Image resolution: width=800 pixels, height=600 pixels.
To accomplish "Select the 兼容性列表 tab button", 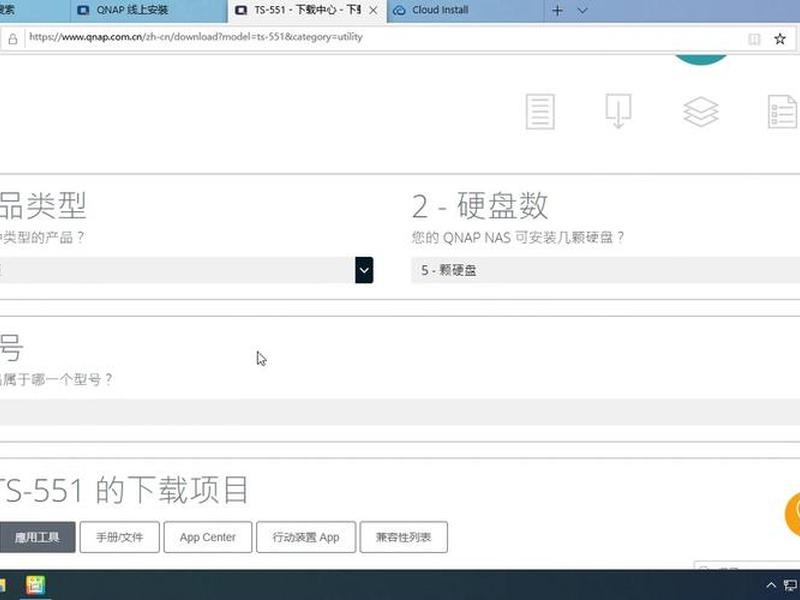I will point(404,537).
